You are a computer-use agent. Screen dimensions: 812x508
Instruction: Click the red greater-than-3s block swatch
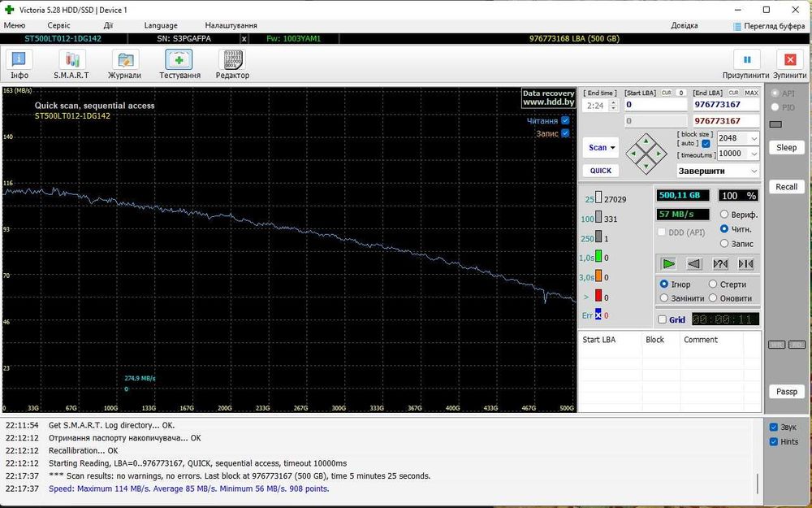coord(598,297)
